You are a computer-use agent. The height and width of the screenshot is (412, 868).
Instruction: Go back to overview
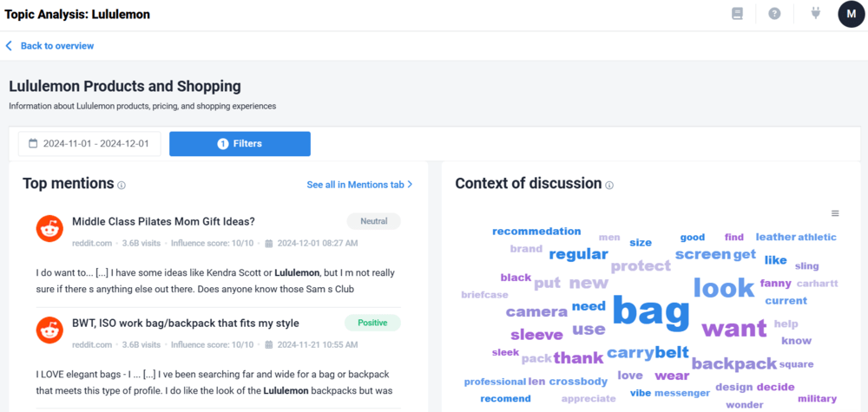click(x=57, y=46)
